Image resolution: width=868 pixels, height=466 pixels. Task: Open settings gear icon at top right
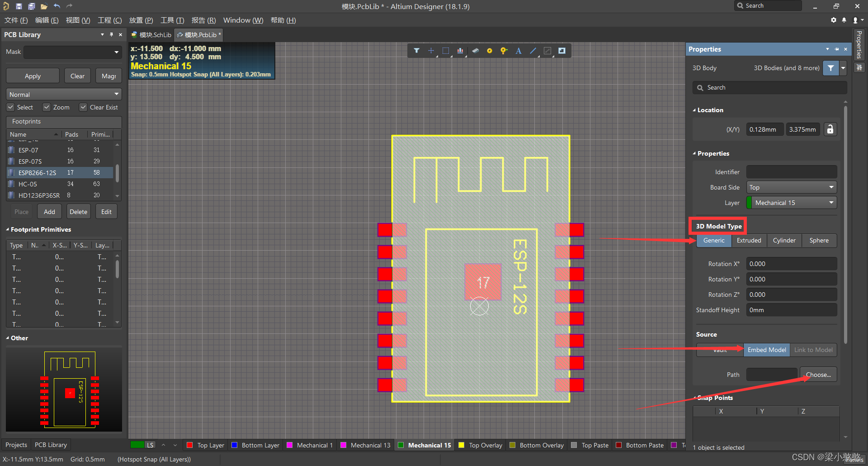click(x=834, y=20)
